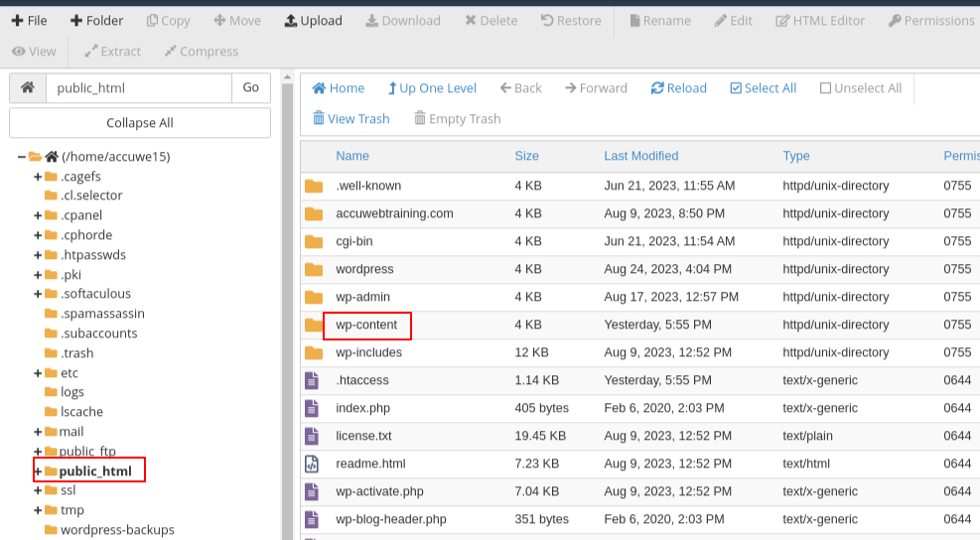Click the View toolbar button
This screenshot has width=980, height=540.
(x=34, y=52)
